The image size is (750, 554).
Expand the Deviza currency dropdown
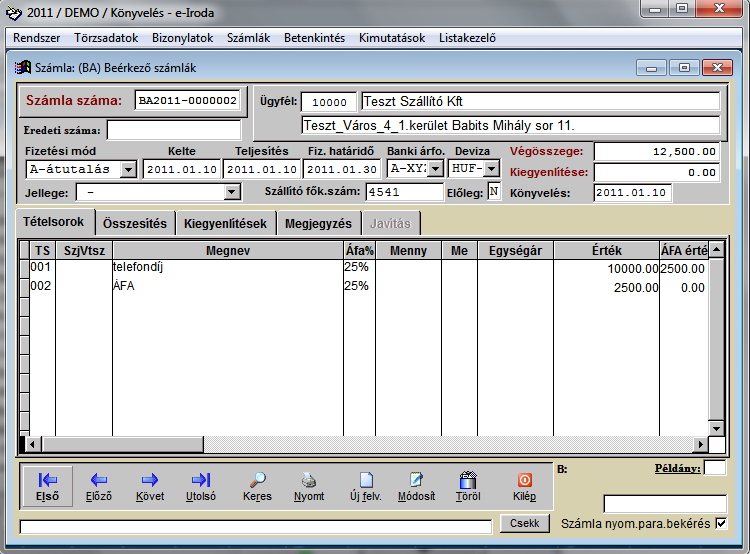point(491,170)
